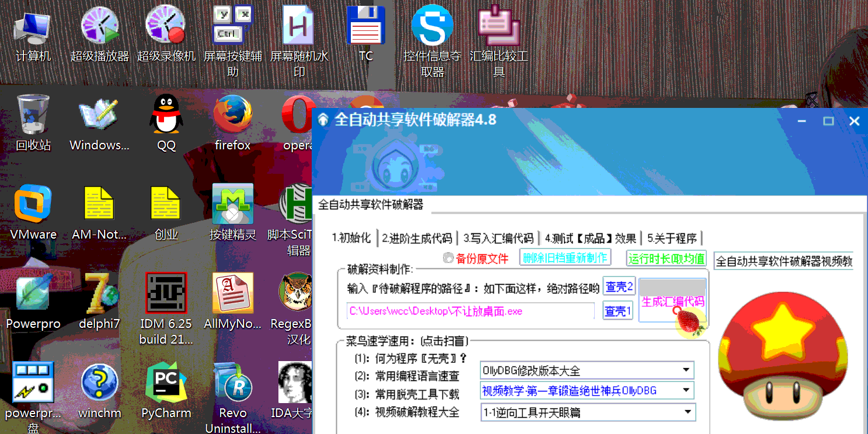Open the 回收站 recycle bin
868x434 pixels.
pyautogui.click(x=33, y=124)
